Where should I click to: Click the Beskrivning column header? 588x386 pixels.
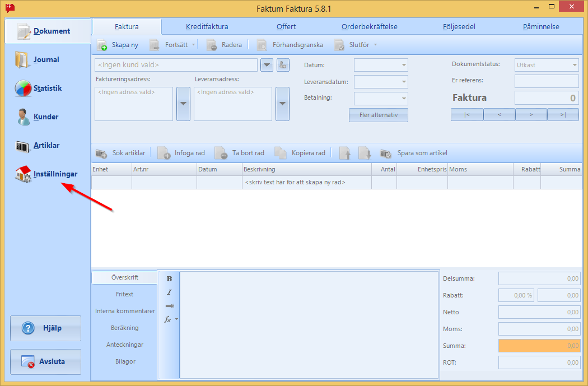click(x=307, y=170)
